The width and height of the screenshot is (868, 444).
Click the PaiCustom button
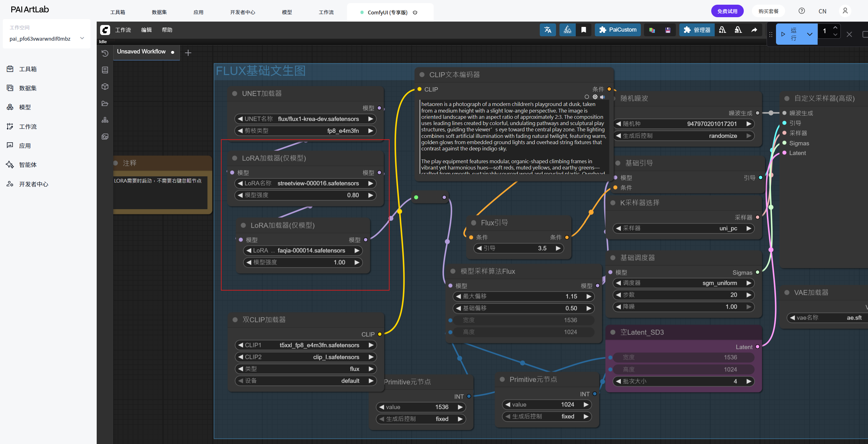click(x=618, y=30)
